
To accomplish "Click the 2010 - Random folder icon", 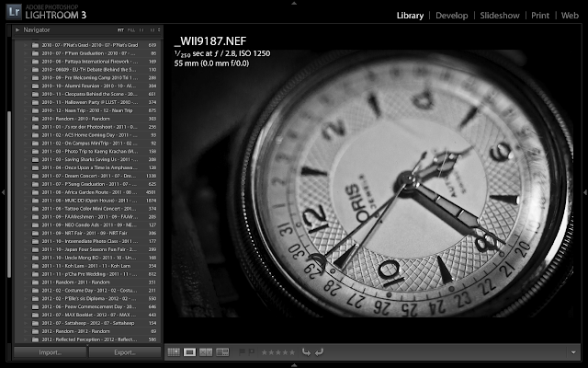I will (x=35, y=119).
